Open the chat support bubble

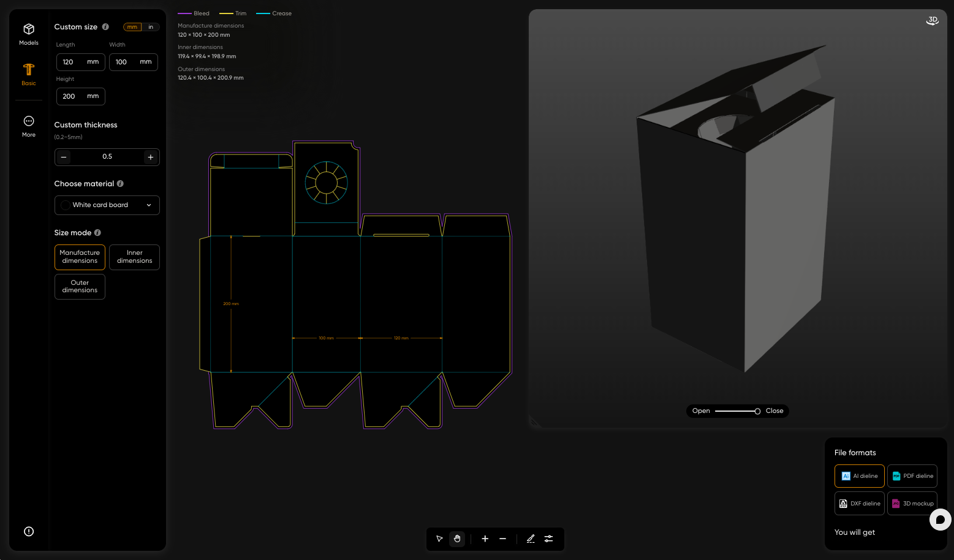pos(940,520)
